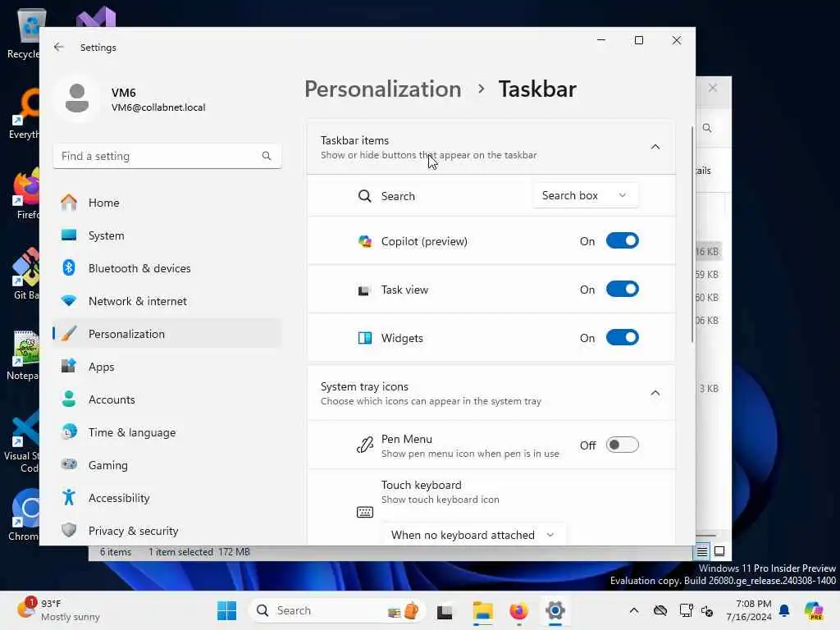Open Home settings page
The width and height of the screenshot is (840, 630).
(167, 203)
